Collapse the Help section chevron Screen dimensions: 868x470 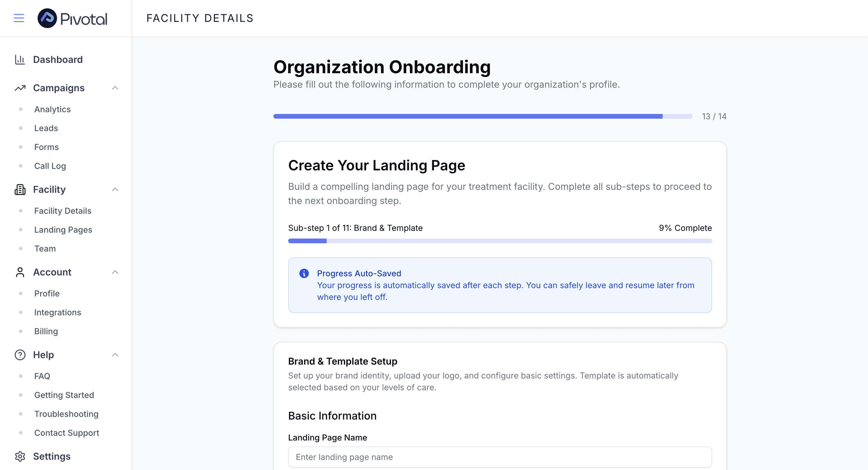click(x=115, y=355)
